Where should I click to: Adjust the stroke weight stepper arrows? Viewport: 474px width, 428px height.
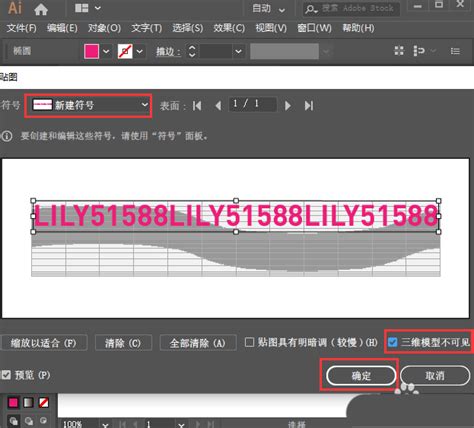(192, 51)
